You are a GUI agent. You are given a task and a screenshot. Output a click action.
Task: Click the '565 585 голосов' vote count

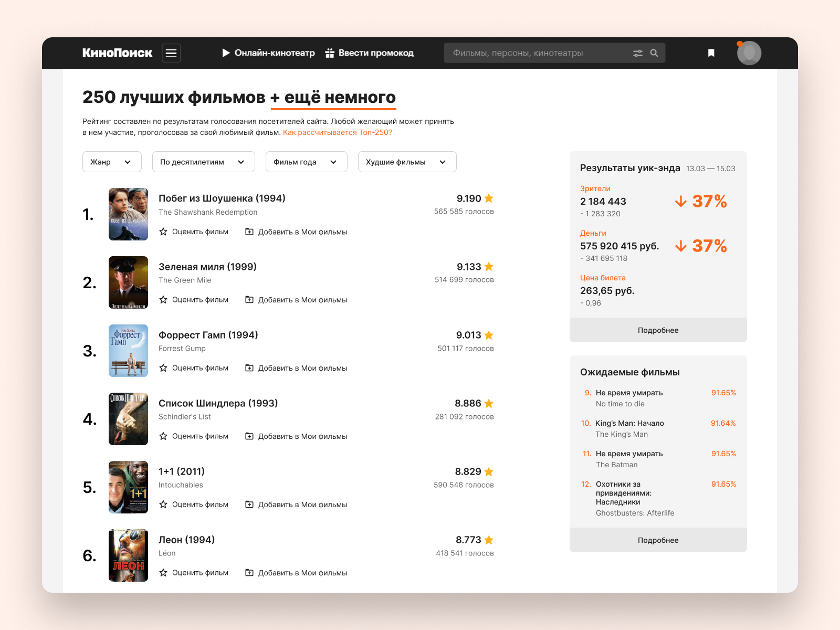click(464, 212)
